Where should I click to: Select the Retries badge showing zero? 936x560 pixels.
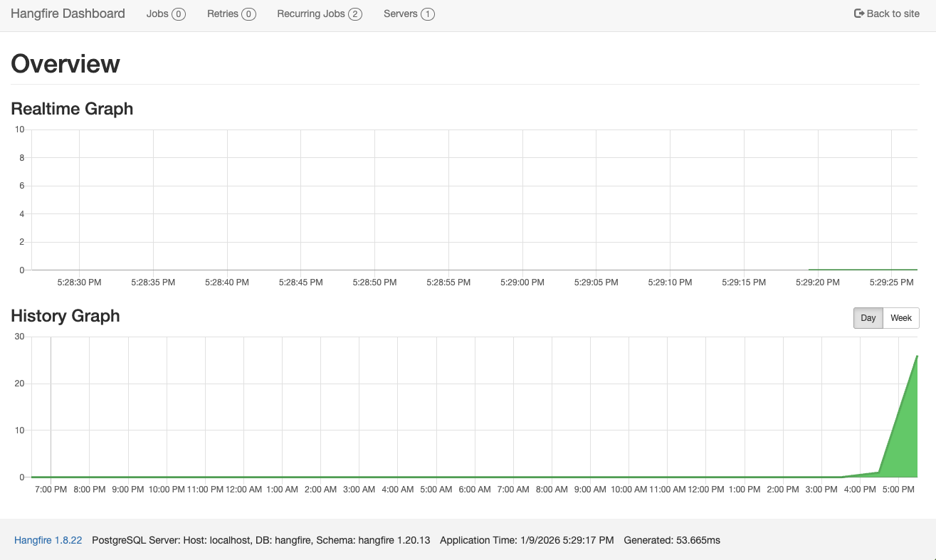pyautogui.click(x=248, y=14)
